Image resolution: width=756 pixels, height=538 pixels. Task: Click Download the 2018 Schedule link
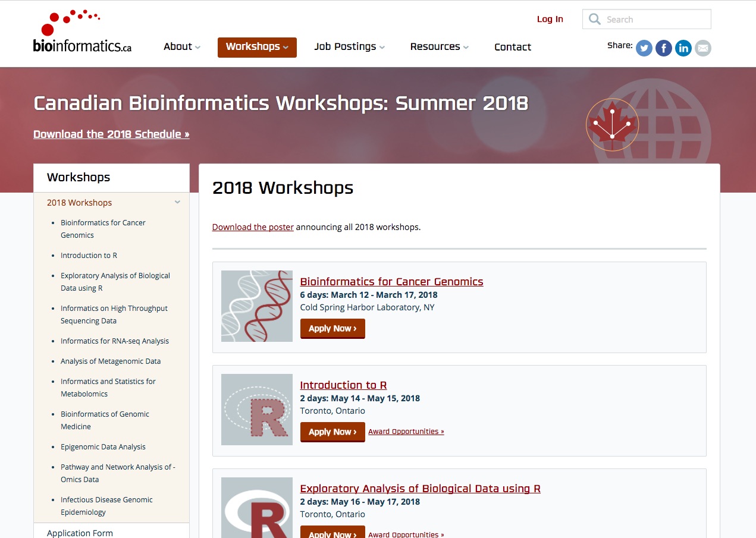(111, 134)
